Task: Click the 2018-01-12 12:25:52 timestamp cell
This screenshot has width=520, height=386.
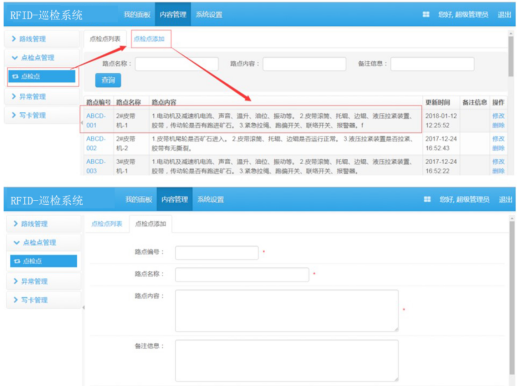Action: [441, 120]
